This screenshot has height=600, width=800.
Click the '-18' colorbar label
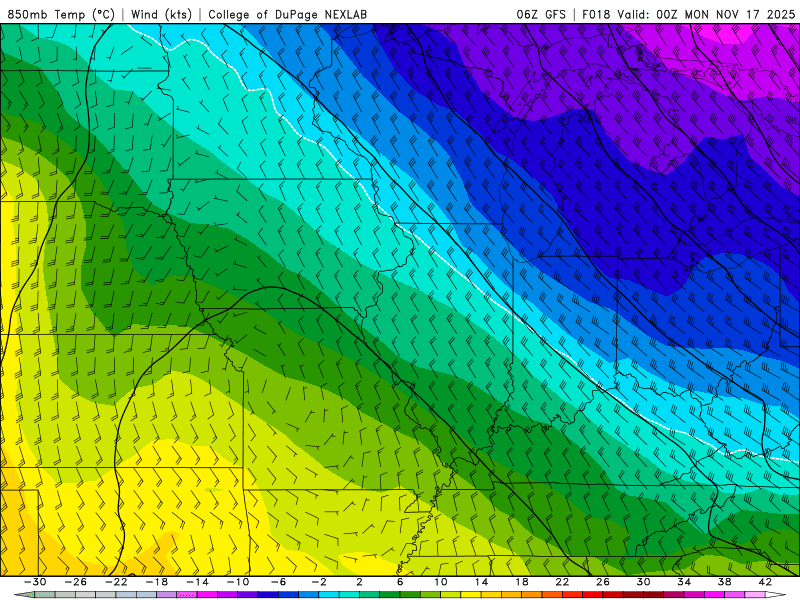(x=157, y=582)
